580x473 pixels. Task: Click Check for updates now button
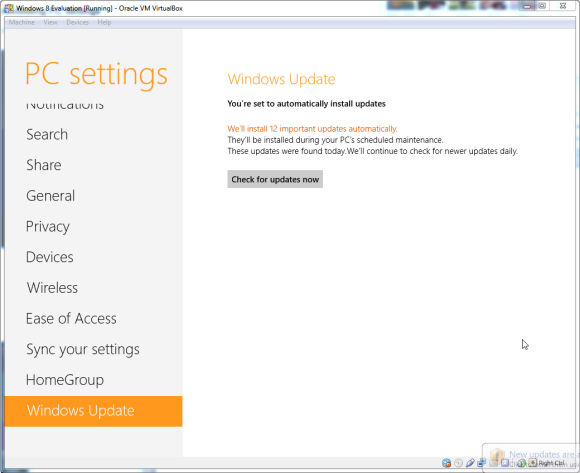pos(275,179)
